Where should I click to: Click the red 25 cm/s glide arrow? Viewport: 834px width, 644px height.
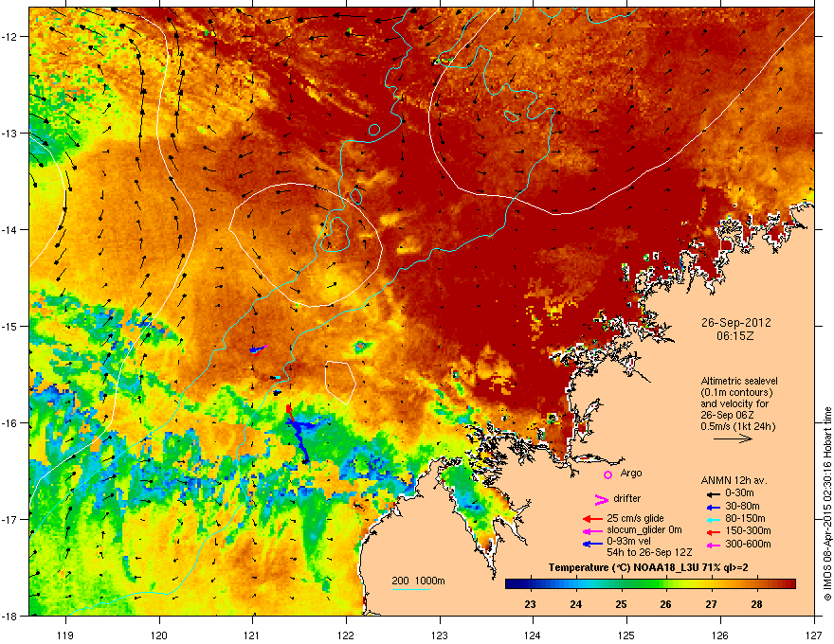pos(592,519)
